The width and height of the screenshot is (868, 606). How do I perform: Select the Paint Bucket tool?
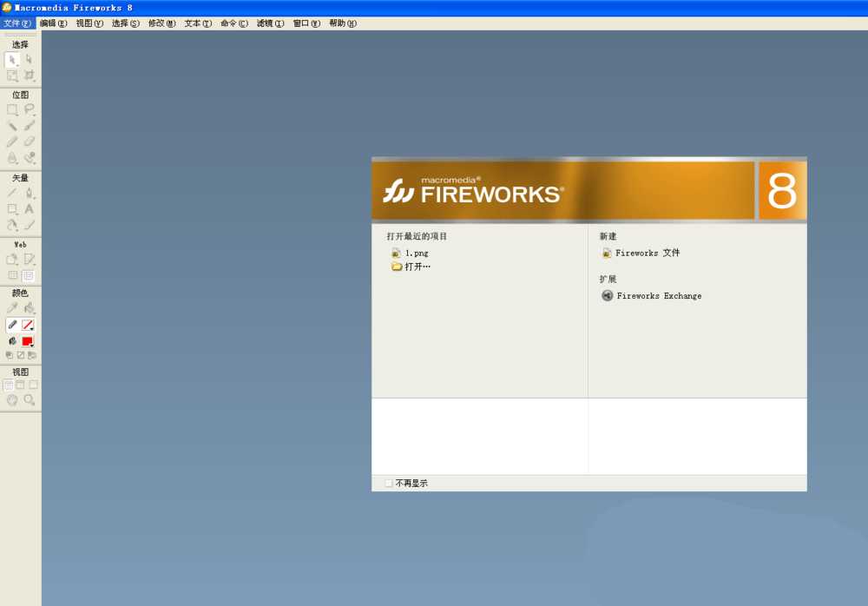[29, 308]
